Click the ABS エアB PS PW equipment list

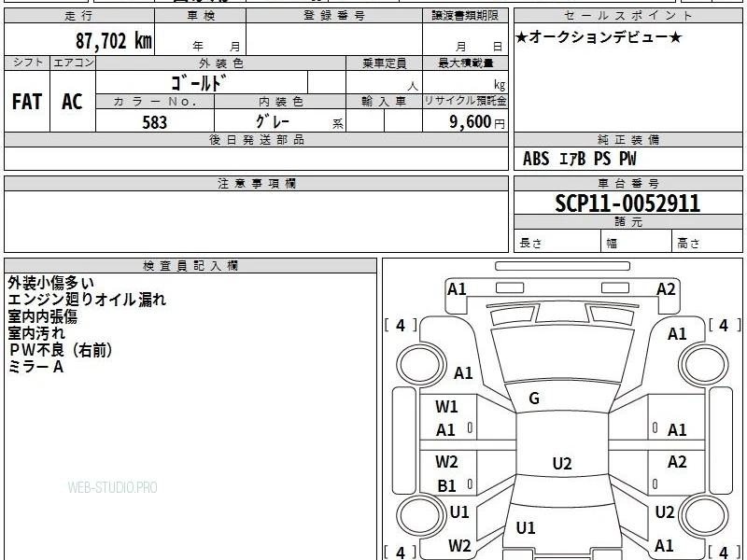click(579, 159)
